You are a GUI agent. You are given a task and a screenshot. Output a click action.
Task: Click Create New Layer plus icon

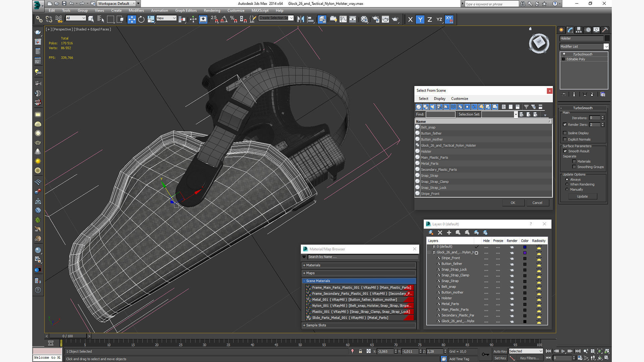tap(449, 233)
